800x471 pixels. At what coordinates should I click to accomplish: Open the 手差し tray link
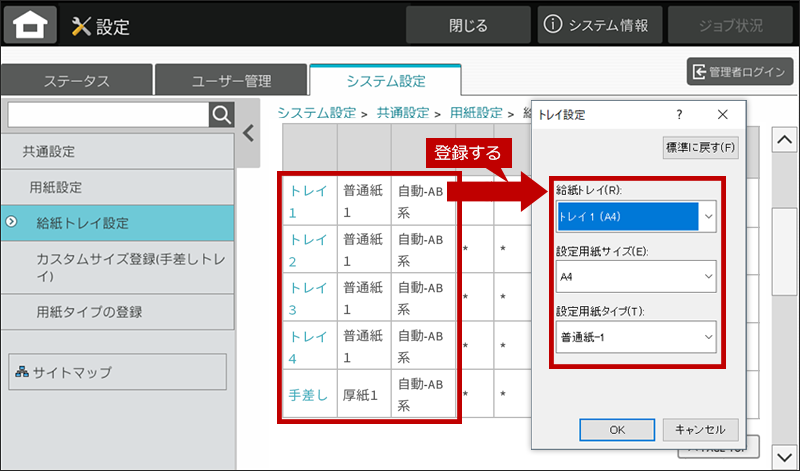click(307, 395)
